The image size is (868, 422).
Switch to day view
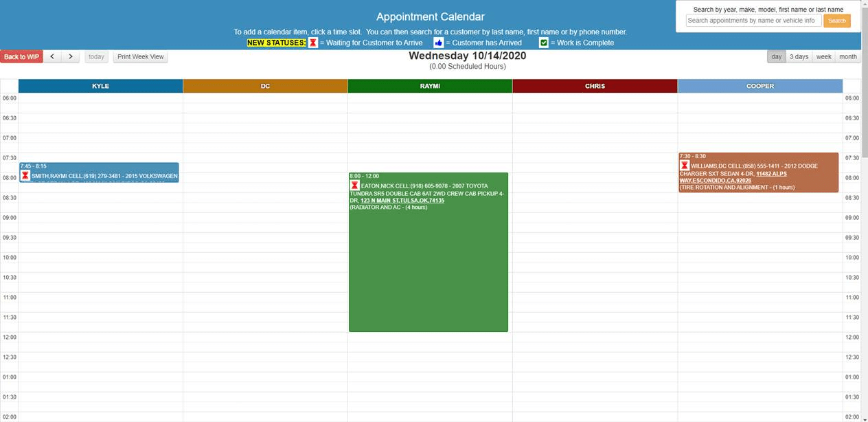(x=777, y=56)
